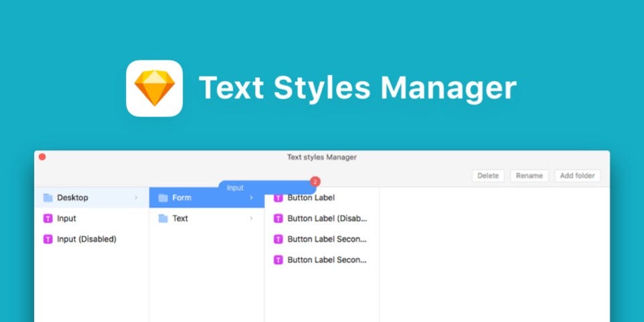Close the Text styles Manager window
This screenshot has width=644, height=322.
[42, 157]
